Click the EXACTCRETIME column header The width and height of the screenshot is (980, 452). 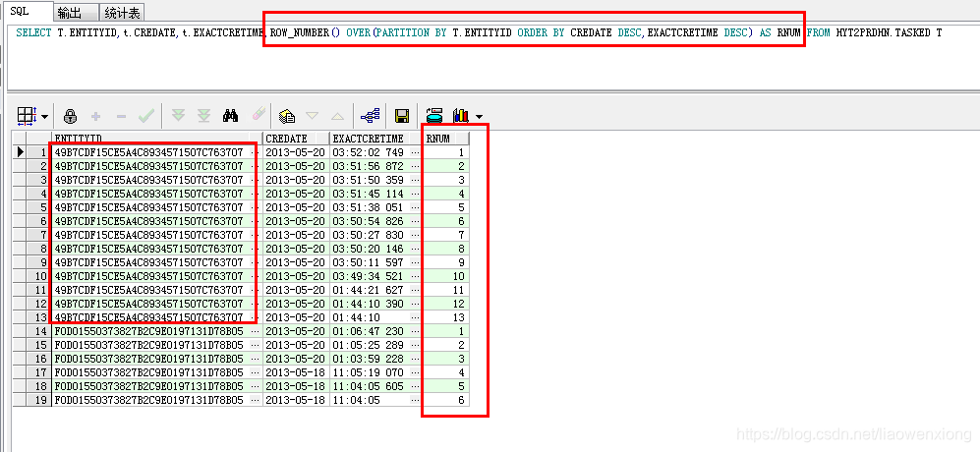click(x=376, y=139)
